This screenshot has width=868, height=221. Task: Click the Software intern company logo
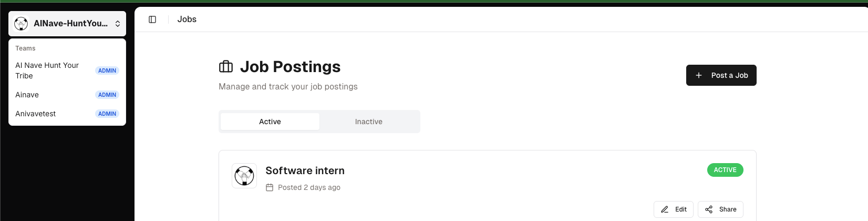244,176
